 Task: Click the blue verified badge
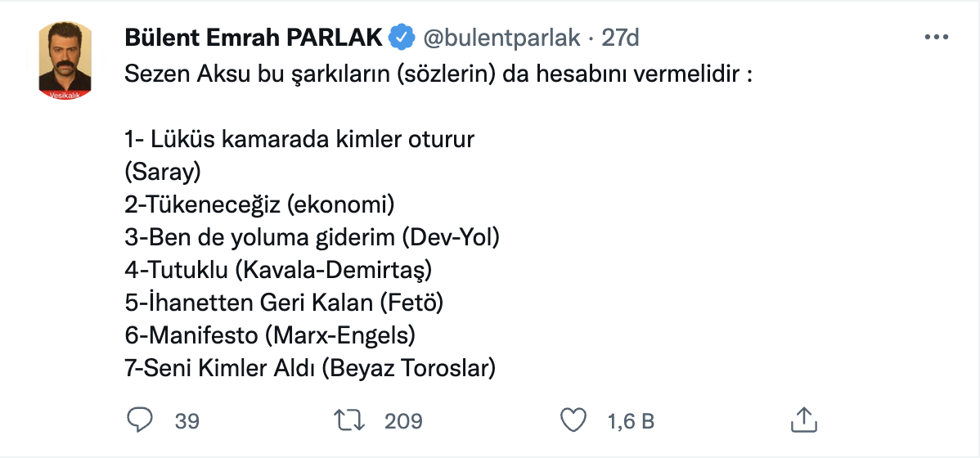pos(401,38)
